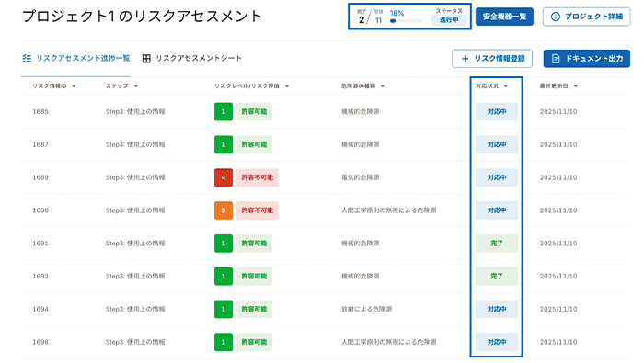This screenshot has width=644, height=363.
Task: Click the orange level 3 badge in row 1690
Action: click(x=224, y=210)
